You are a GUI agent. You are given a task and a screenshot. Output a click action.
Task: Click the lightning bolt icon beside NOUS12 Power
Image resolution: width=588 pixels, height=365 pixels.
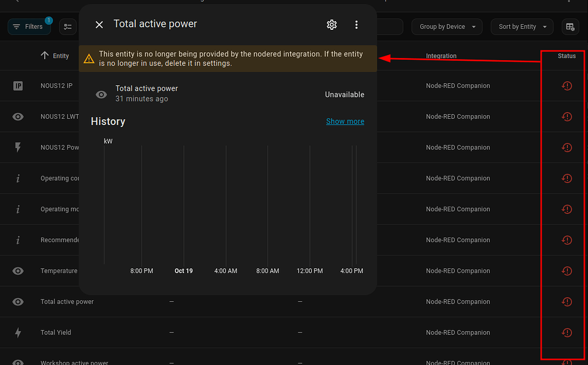click(x=17, y=147)
